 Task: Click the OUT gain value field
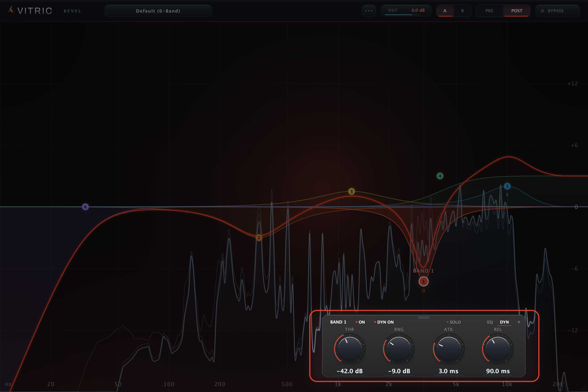(x=406, y=11)
